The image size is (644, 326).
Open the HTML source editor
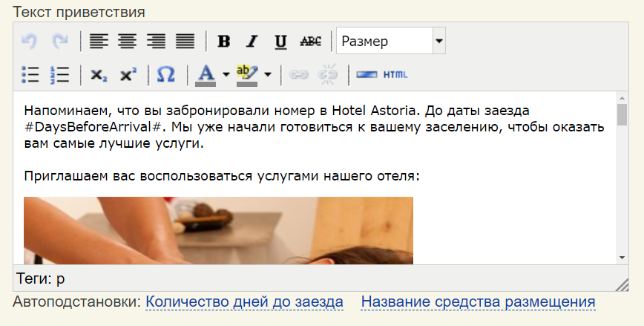click(395, 75)
